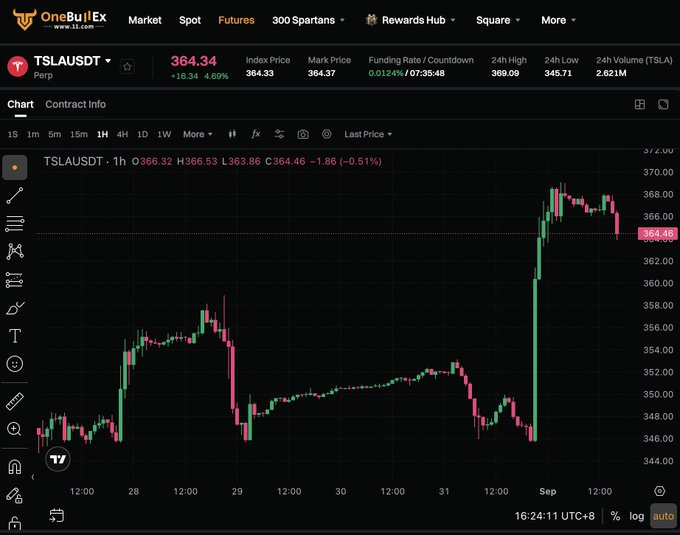The image size is (680, 535).
Task: Click the 16:24:11 UTC+8 timezone
Action: coord(555,516)
